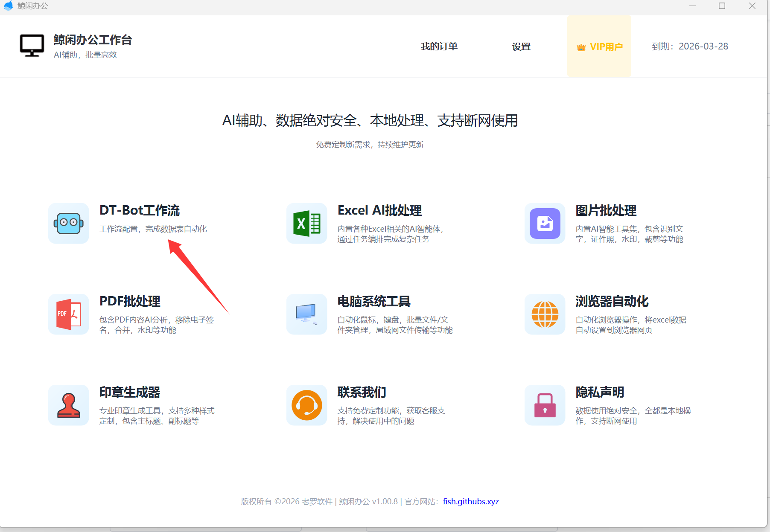Viewport: 770px width, 532px height.
Task: Click the orange headset contact us icon
Action: click(306, 405)
